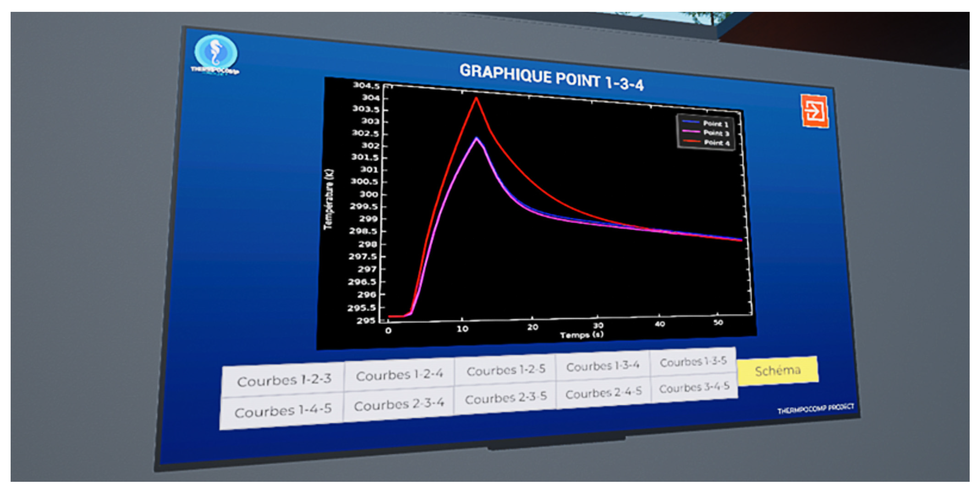The height and width of the screenshot is (490, 980).
Task: Load the Courbes 3-4-5 graph
Action: (694, 388)
